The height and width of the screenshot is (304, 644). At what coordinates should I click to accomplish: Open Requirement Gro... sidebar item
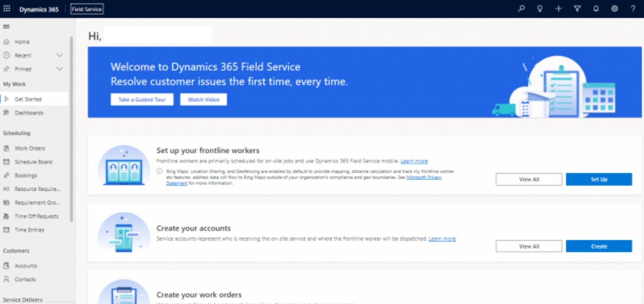point(37,203)
